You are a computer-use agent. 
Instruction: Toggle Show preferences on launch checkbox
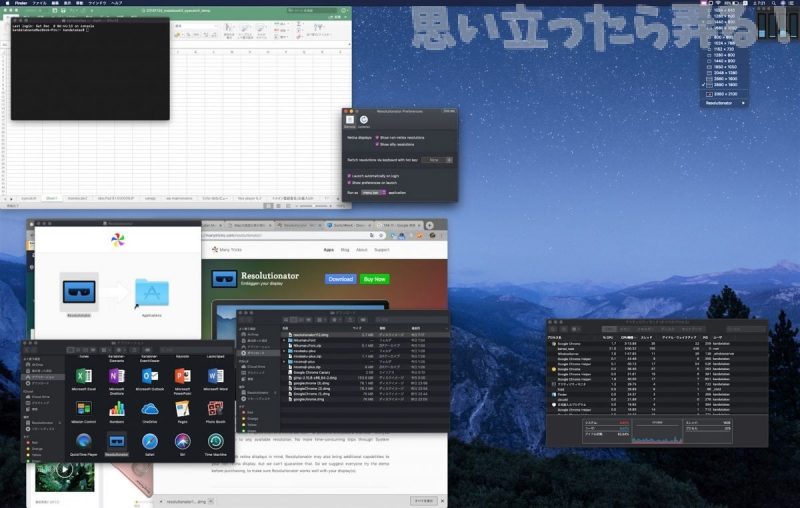350,183
